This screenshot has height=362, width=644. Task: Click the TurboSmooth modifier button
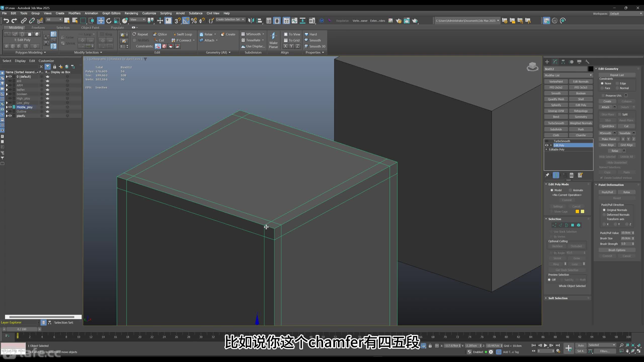coord(556,123)
